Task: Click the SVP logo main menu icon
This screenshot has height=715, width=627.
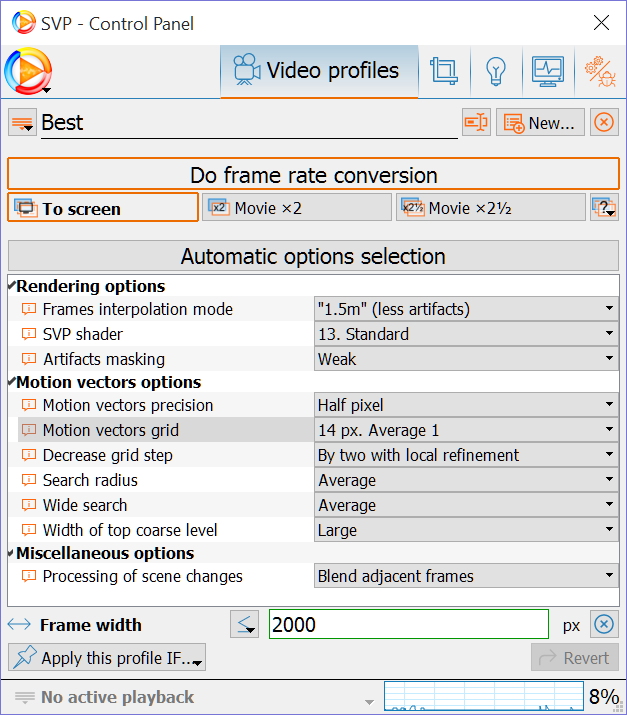Action: tap(28, 72)
